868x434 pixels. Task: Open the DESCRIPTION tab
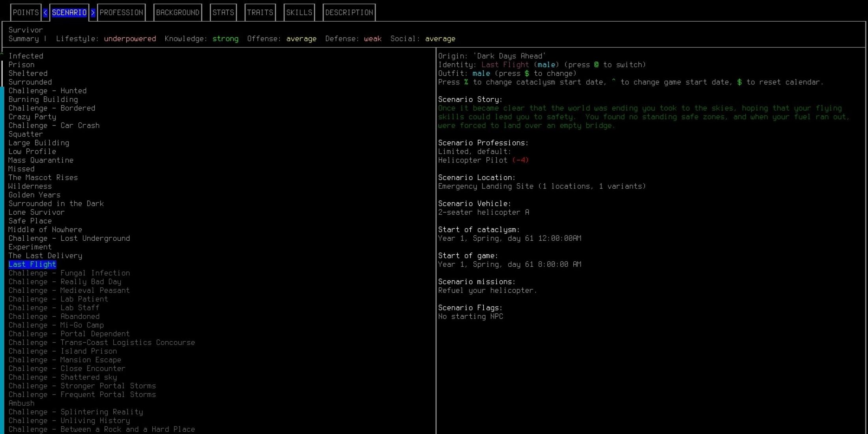pos(349,13)
